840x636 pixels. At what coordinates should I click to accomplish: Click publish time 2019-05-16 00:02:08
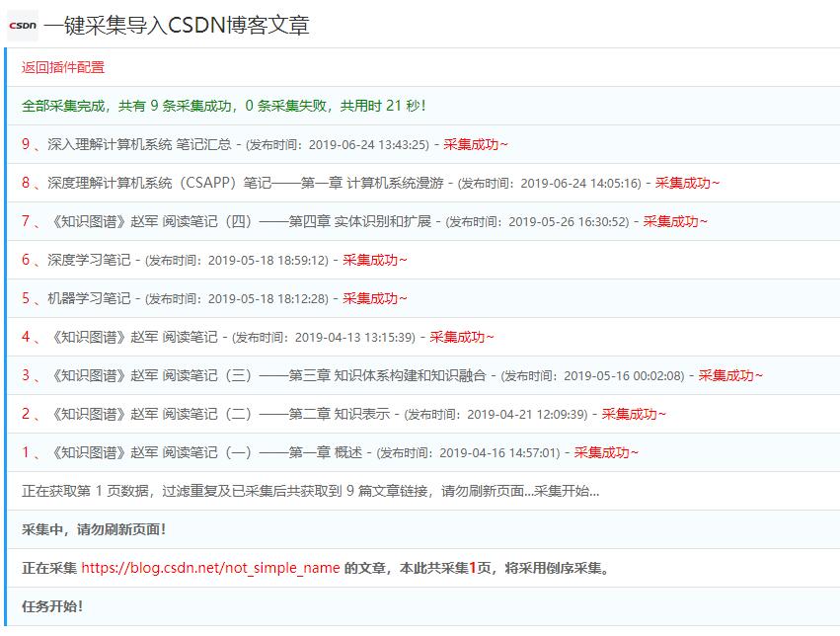tap(622, 376)
